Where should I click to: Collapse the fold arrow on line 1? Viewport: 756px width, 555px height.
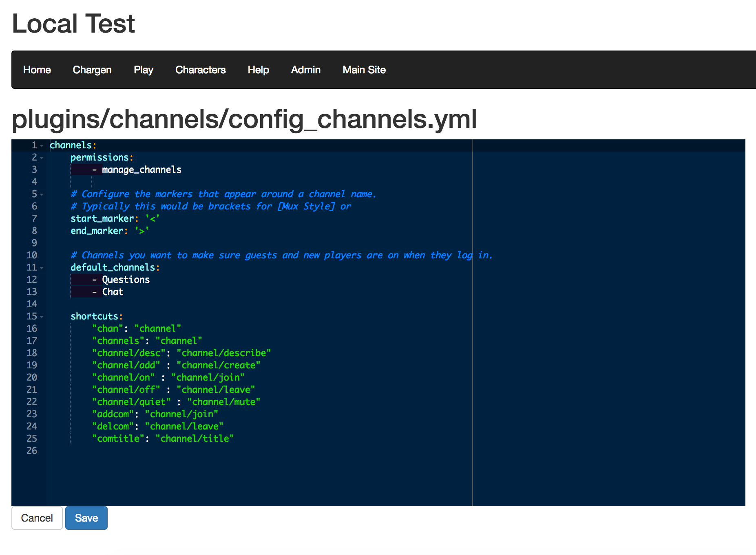[x=42, y=145]
